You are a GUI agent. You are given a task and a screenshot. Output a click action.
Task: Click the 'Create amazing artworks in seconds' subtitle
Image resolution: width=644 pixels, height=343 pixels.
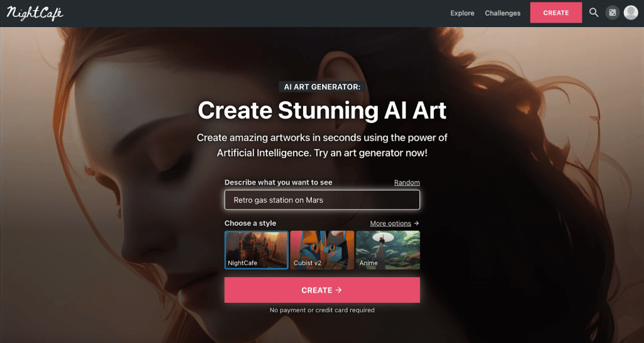point(322,145)
